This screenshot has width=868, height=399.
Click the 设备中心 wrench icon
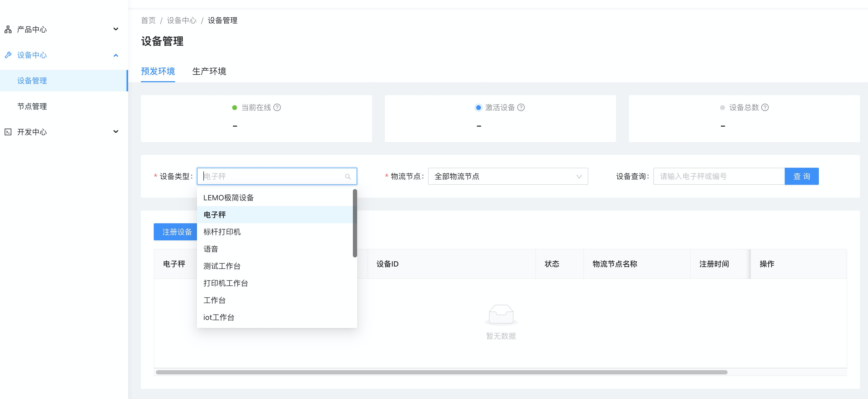pos(8,55)
